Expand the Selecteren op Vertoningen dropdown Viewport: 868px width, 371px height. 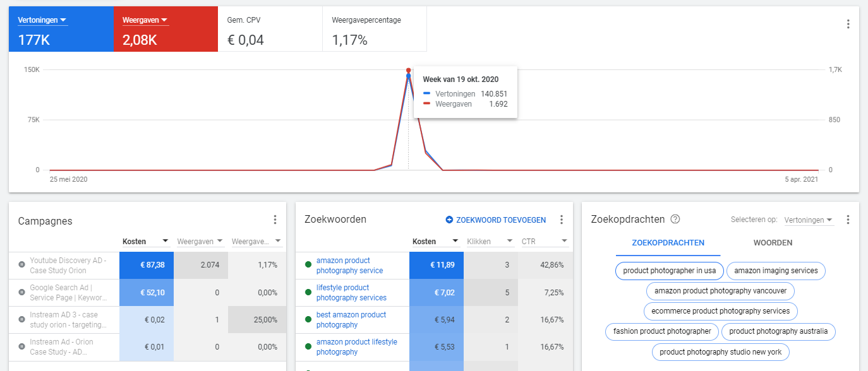point(809,220)
